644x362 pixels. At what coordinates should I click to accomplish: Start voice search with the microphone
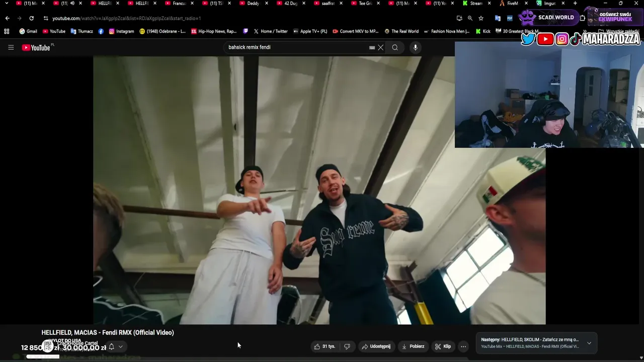[x=415, y=47]
